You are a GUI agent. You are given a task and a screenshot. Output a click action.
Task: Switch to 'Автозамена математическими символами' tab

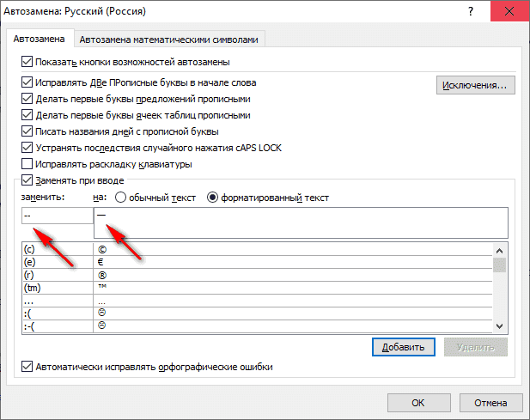pos(170,39)
